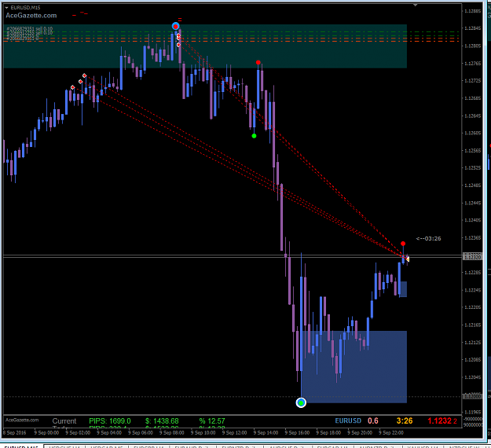This screenshot has width=491, height=448.
Task: Click the 1.12605 price axis label
Action: (x=472, y=133)
